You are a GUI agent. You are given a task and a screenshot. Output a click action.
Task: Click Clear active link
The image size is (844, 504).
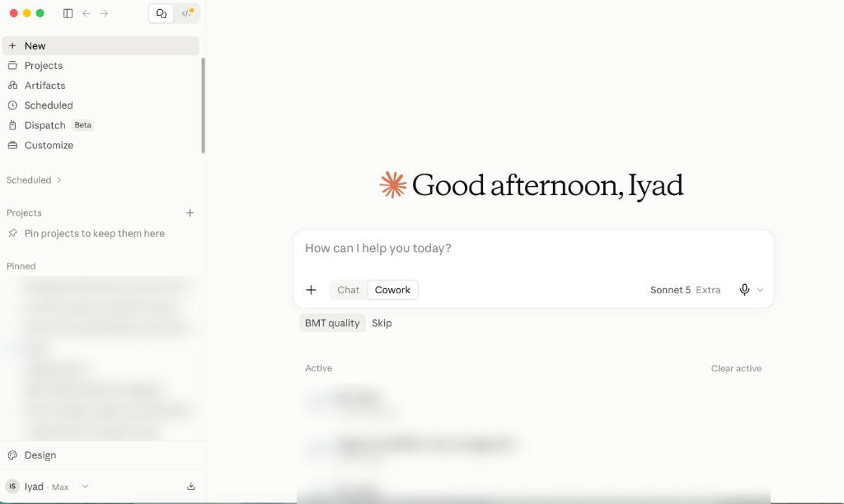(736, 368)
